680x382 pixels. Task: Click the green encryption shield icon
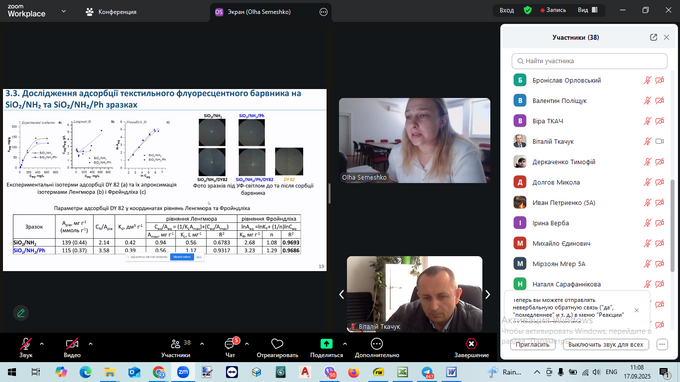point(527,10)
